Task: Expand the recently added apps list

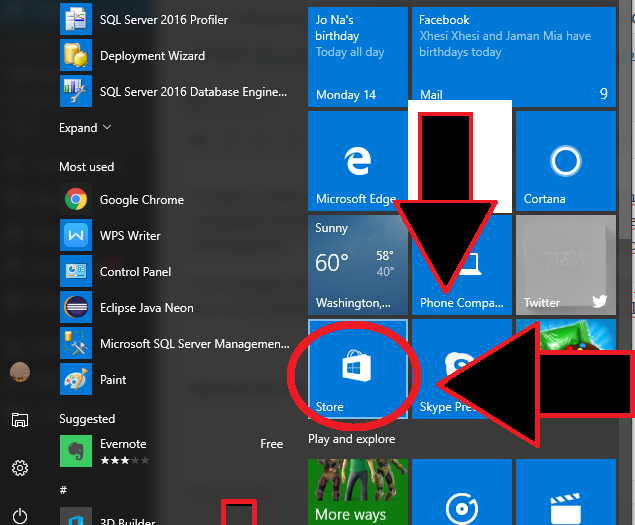Action: [x=85, y=128]
